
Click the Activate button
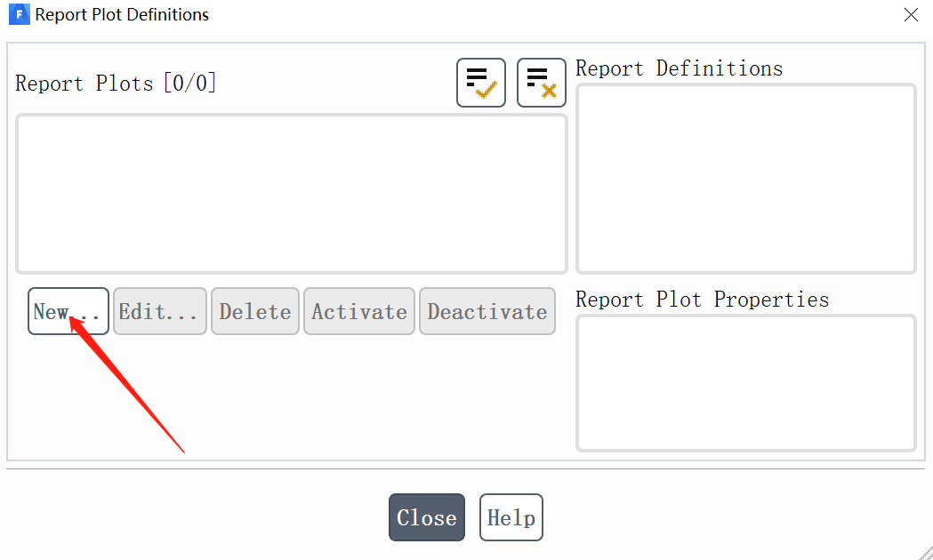click(x=359, y=311)
